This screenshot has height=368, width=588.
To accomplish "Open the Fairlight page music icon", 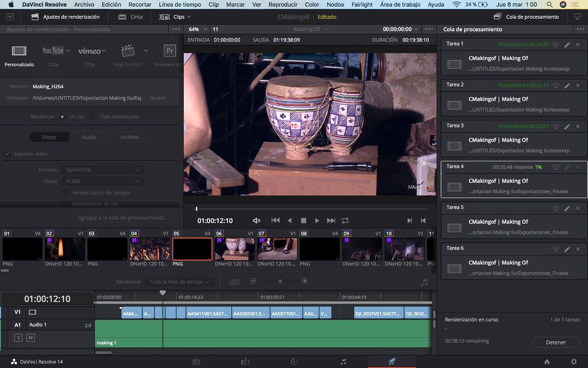I will pos(343,362).
